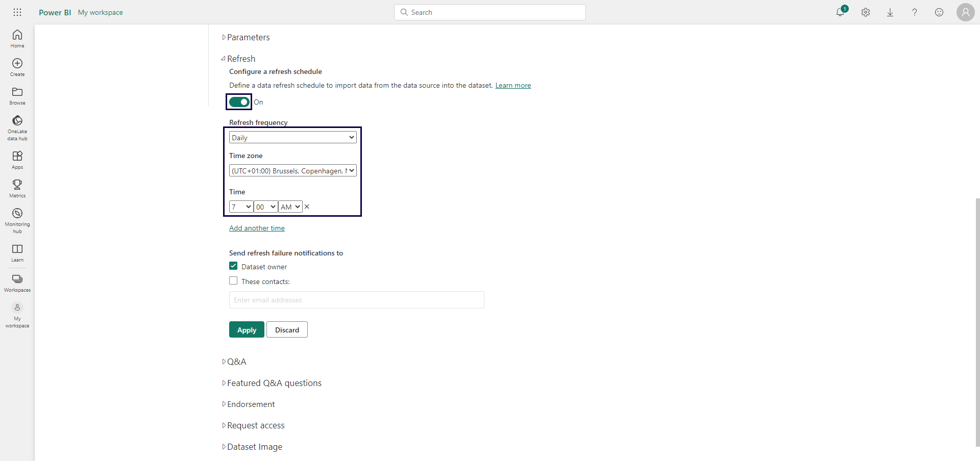Open the settings gear icon

(x=866, y=12)
